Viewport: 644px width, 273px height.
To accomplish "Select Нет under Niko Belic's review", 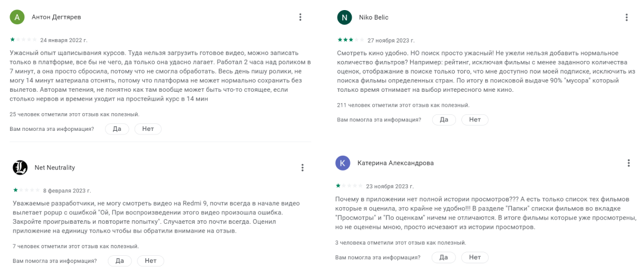I will coord(475,120).
